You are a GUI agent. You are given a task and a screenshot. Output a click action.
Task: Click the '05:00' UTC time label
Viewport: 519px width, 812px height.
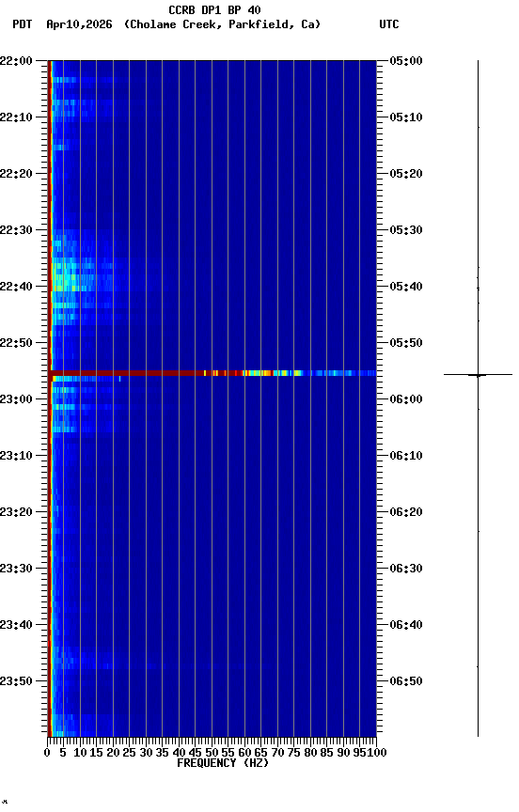tap(406, 61)
